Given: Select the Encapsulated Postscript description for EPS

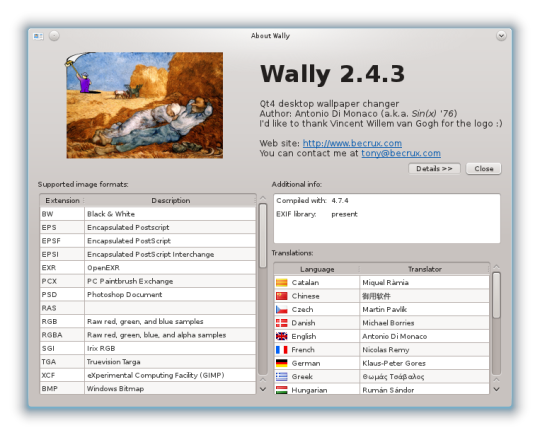Looking at the screenshot, I should pos(170,227).
